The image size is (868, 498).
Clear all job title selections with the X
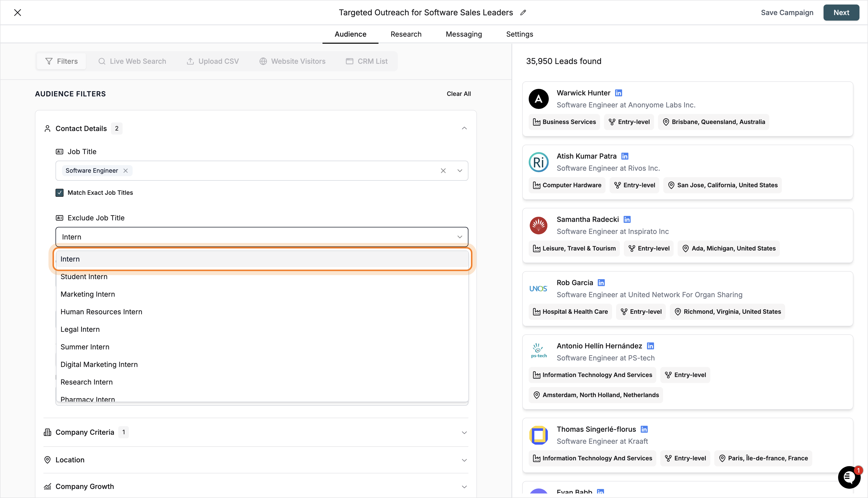443,170
